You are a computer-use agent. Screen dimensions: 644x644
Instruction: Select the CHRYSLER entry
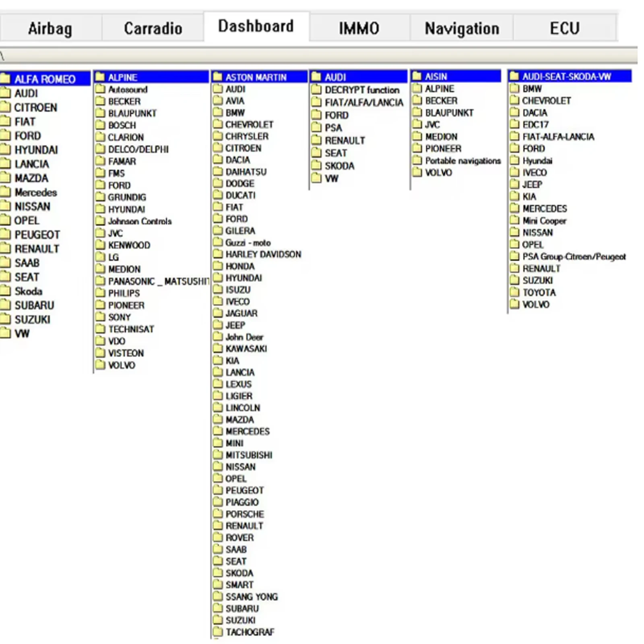pyautogui.click(x=247, y=136)
